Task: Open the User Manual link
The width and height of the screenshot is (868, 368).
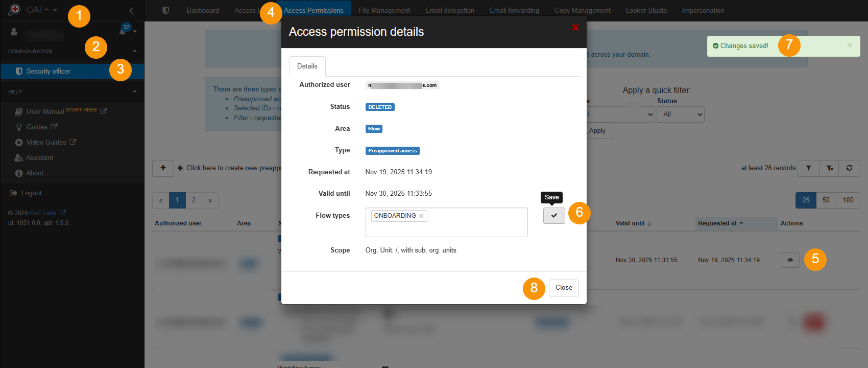Action: point(45,111)
